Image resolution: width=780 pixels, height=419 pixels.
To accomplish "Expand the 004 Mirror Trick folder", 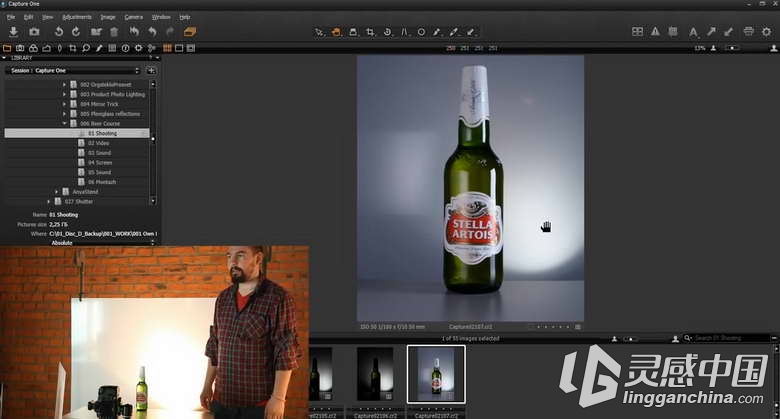I will (64, 104).
